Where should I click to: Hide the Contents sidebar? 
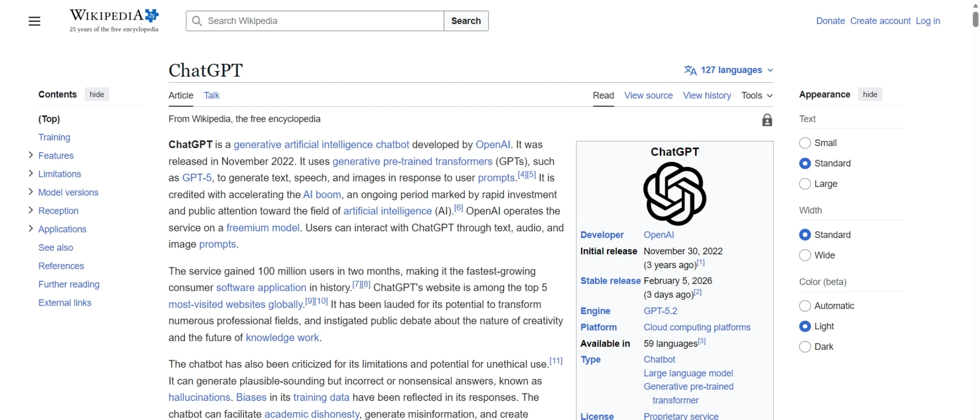click(97, 94)
